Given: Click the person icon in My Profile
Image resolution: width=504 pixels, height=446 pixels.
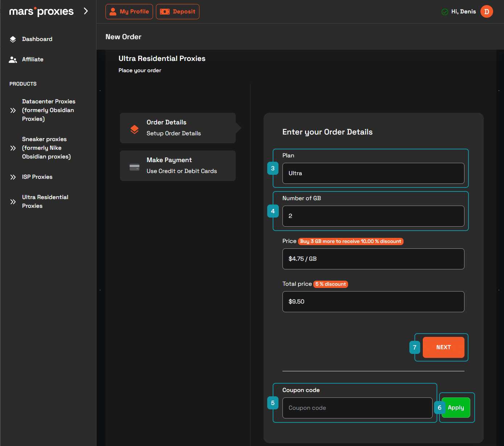Looking at the screenshot, I should click(113, 12).
